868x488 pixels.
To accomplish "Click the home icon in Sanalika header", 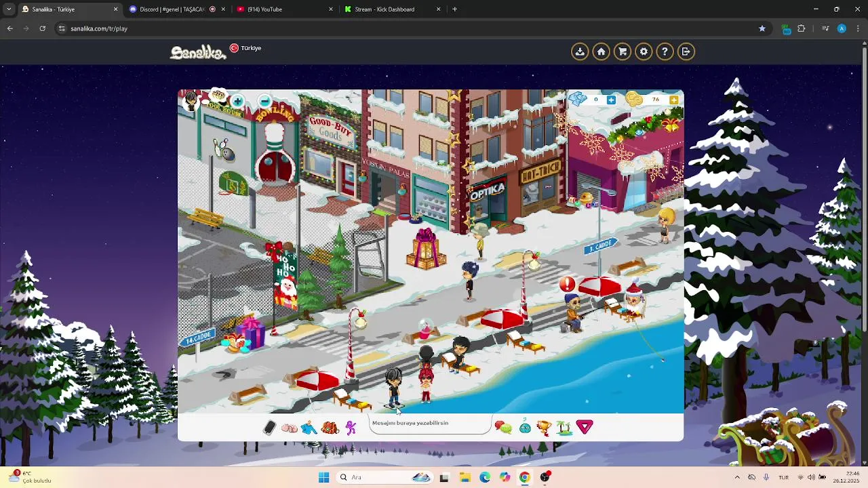I will [601, 52].
